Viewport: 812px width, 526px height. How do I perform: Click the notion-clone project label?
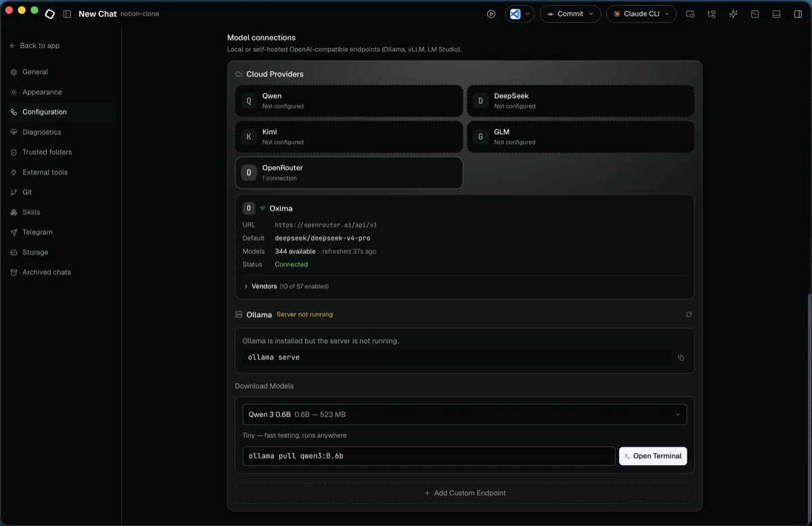coord(140,14)
